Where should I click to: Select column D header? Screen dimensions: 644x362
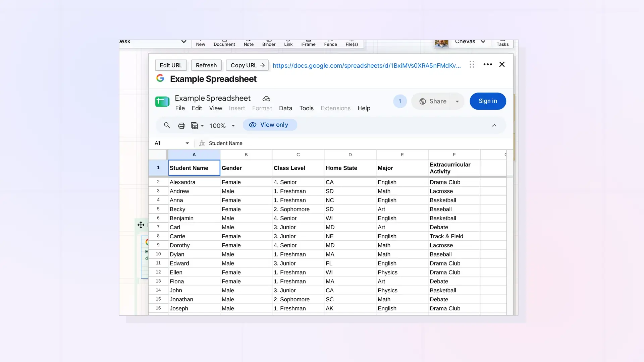[x=350, y=155]
